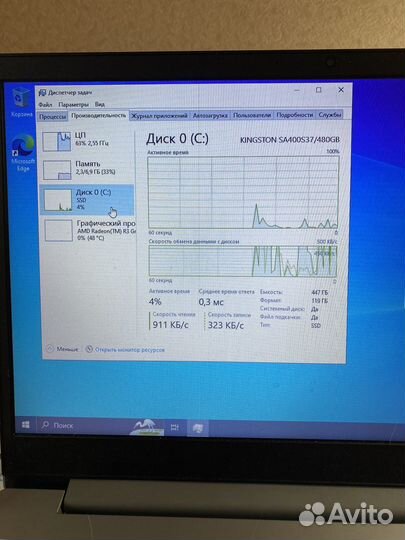The image size is (405, 540).
Task: Click the Task Manager title bar icon
Action: (x=42, y=93)
